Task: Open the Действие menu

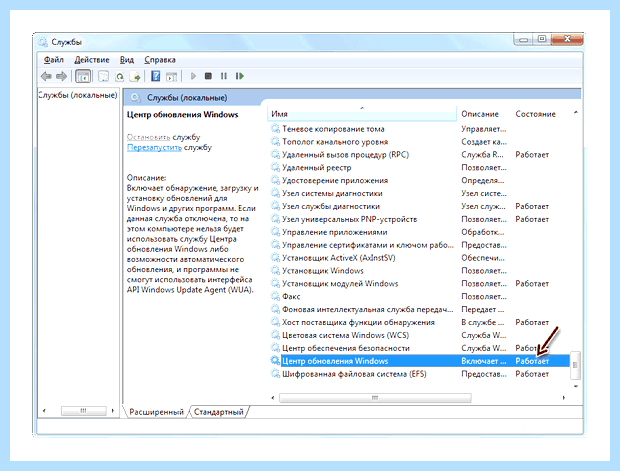Action: (x=92, y=60)
